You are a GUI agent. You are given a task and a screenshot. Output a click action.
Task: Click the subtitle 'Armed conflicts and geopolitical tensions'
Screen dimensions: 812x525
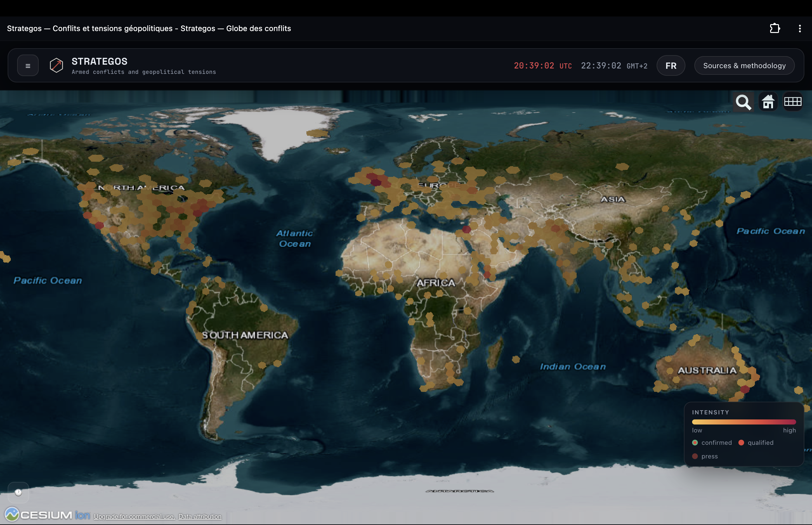pos(144,72)
